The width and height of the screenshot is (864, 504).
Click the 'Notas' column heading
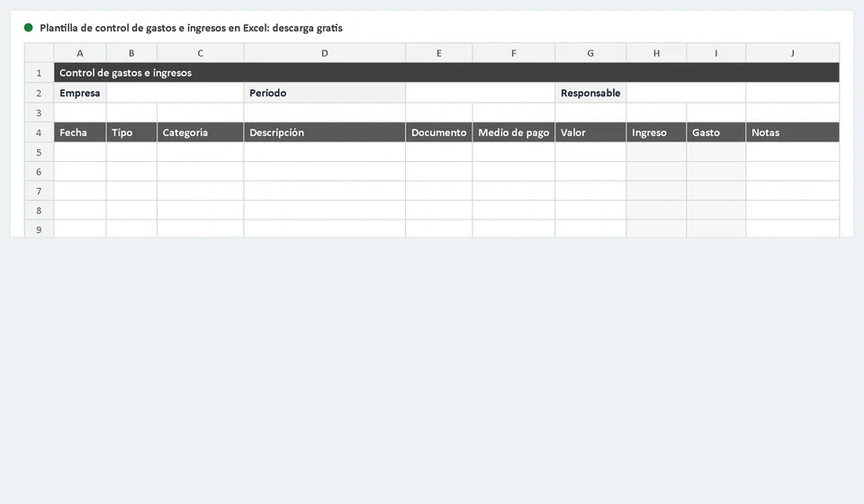point(793,132)
